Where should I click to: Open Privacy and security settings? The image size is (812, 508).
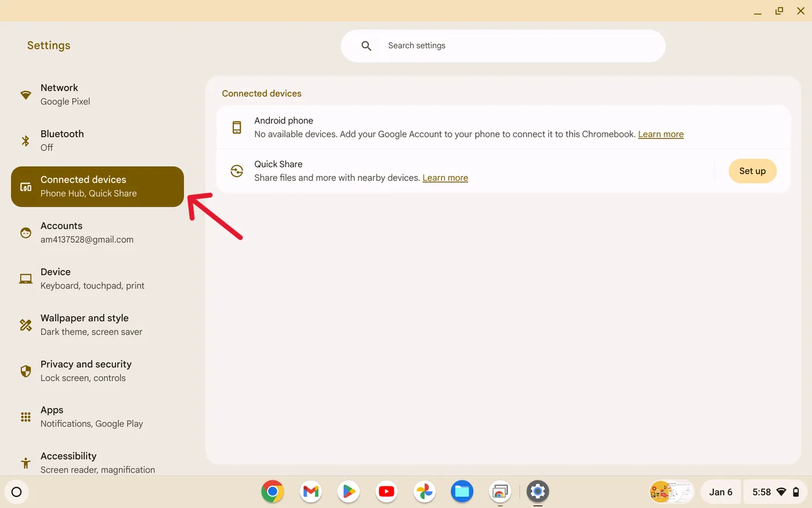pos(97,371)
